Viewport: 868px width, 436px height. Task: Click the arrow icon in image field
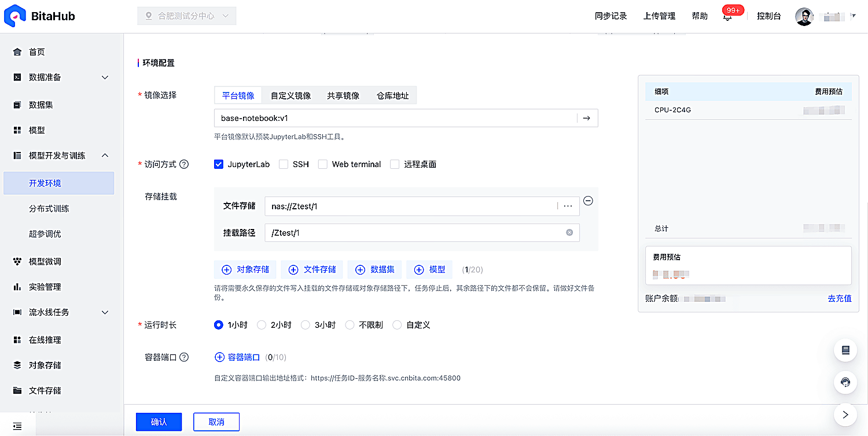click(x=586, y=118)
